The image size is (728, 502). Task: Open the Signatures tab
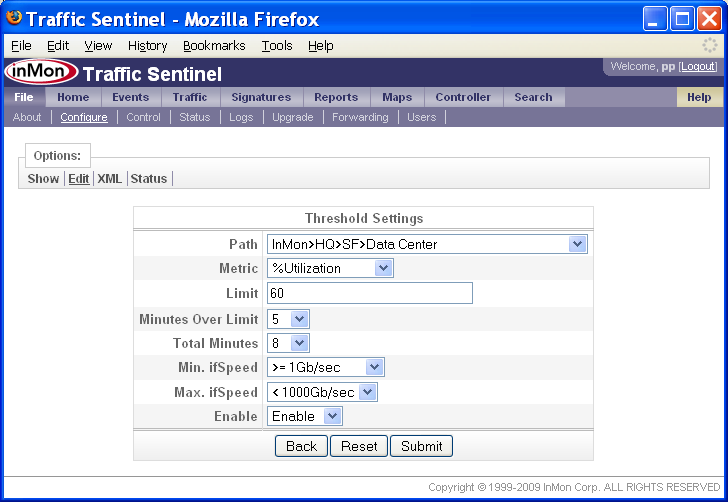click(x=261, y=97)
